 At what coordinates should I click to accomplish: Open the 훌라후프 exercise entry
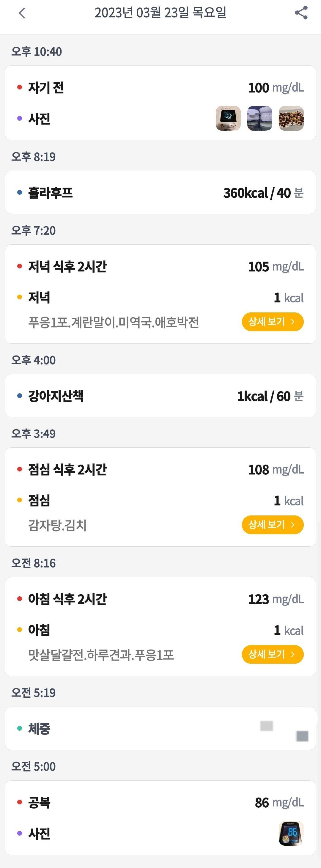coord(160,192)
